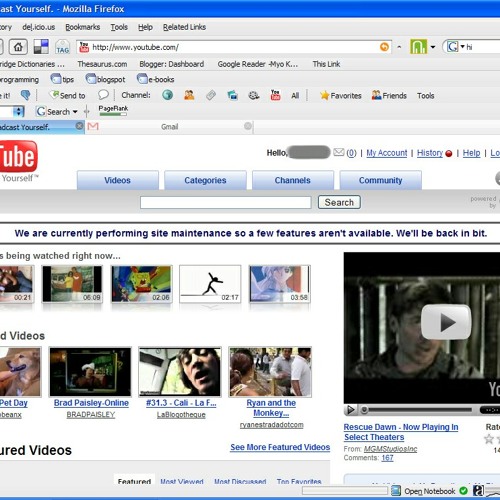
Task: Open See More Featured Videos link
Action: point(280,447)
